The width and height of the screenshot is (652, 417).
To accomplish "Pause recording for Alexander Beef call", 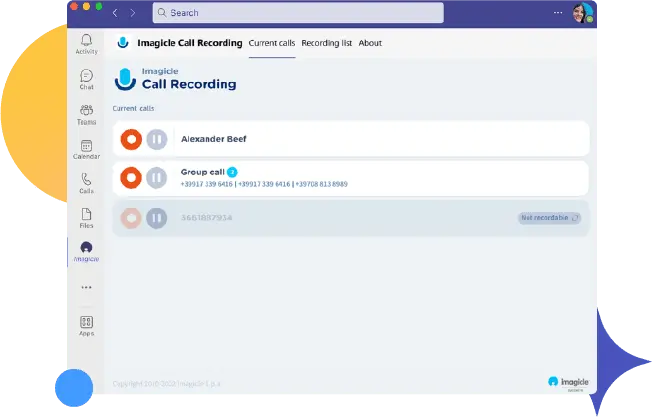I will point(156,139).
